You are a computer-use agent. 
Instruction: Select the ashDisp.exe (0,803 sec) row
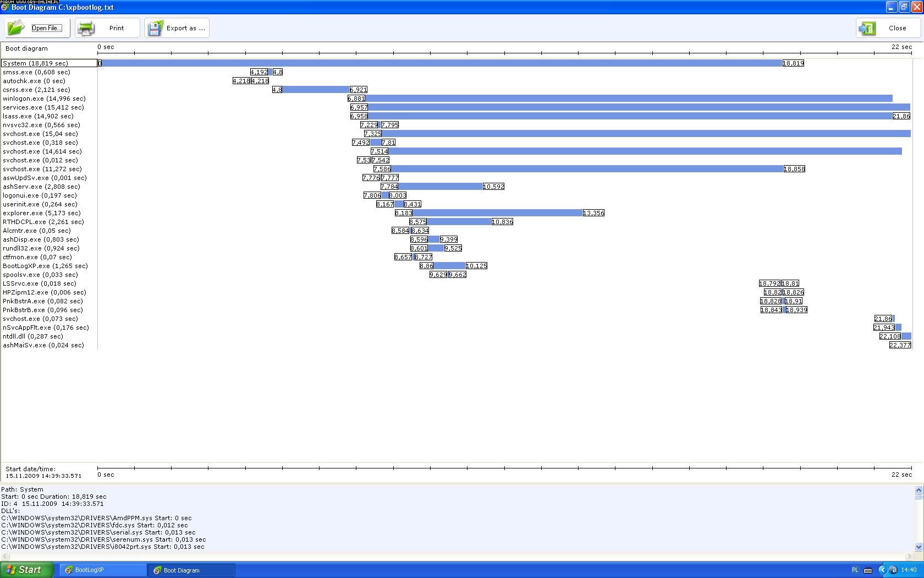(x=41, y=239)
